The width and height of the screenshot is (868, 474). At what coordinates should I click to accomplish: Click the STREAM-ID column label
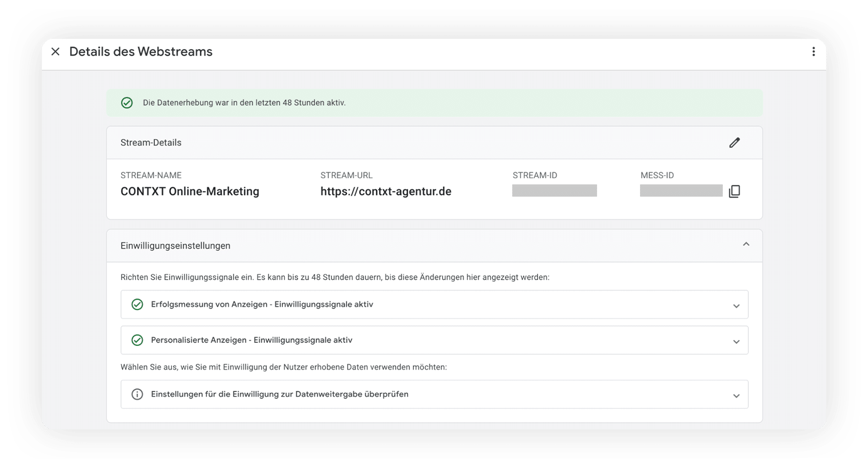coord(535,175)
